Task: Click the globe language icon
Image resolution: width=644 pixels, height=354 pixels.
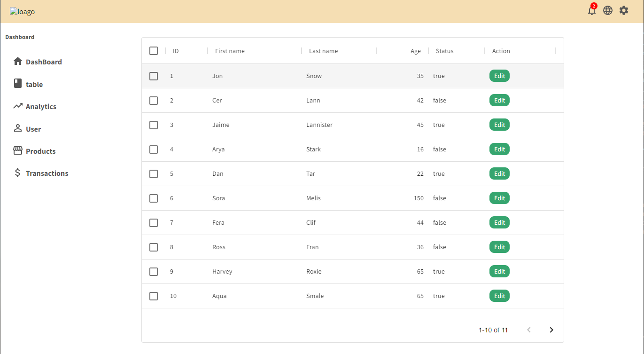Action: 608,10
